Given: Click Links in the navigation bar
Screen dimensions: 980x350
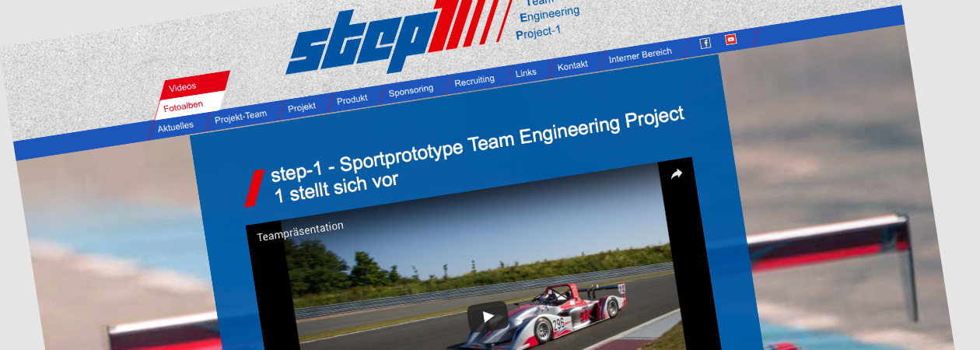Looking at the screenshot, I should 526,73.
